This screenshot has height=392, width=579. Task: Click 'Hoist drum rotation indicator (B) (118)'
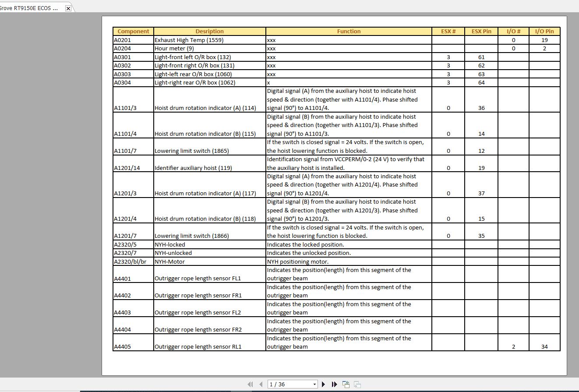(x=205, y=219)
